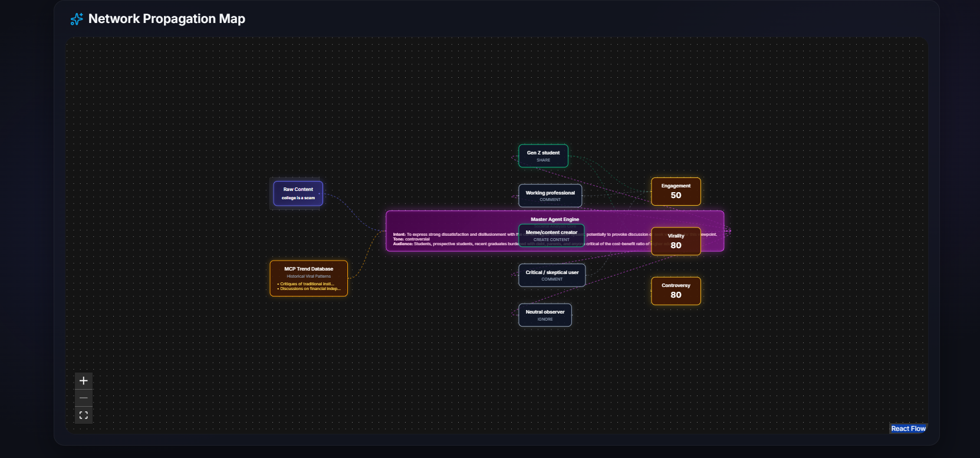Viewport: 980px width, 458px height.
Task: Click the zoom out minus control
Action: 84,398
